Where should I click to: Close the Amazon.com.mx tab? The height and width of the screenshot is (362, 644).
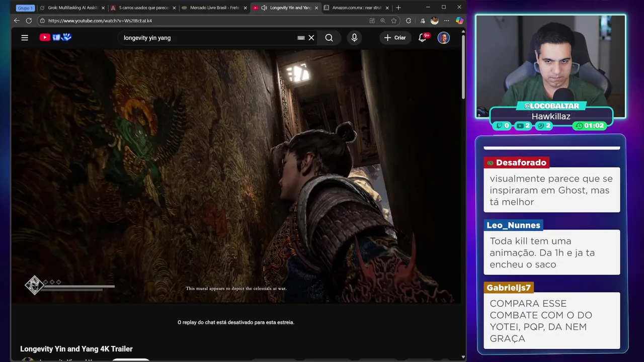387,8
